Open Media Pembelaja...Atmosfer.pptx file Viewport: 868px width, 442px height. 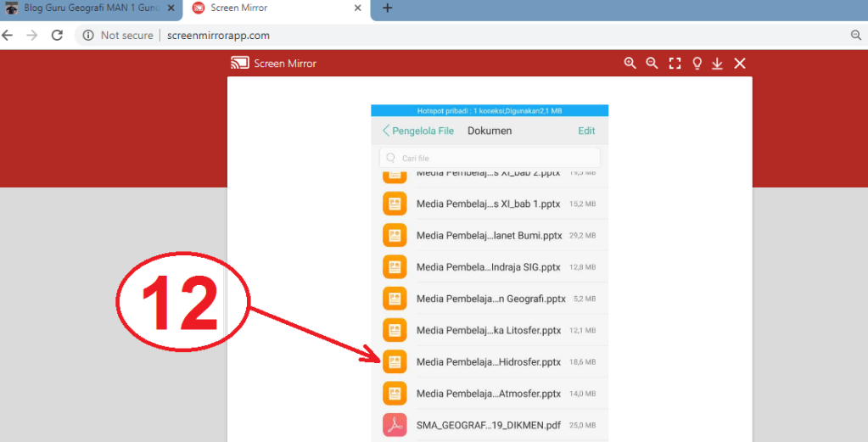pos(488,394)
